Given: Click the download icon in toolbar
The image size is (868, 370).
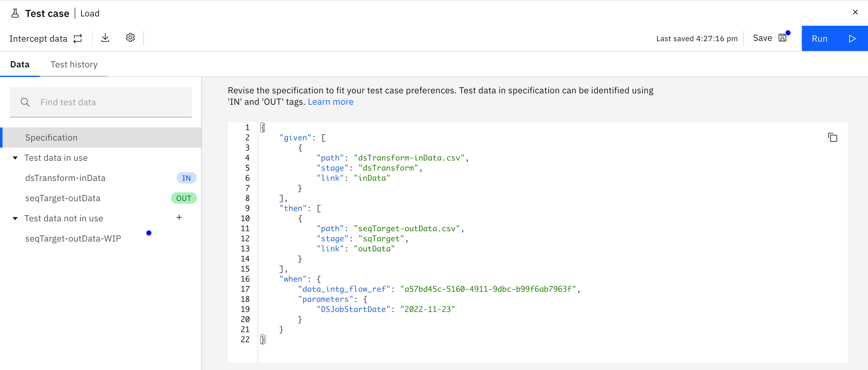Looking at the screenshot, I should [x=105, y=38].
